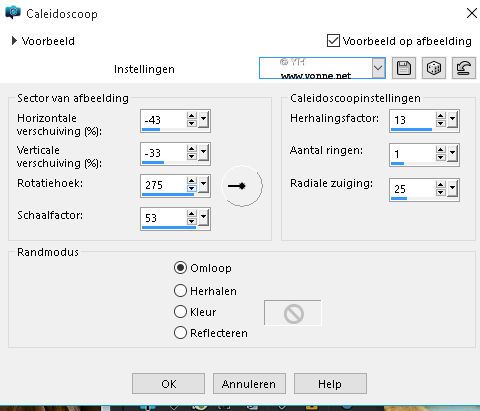Save preset with the floppy disk icon

(x=404, y=68)
